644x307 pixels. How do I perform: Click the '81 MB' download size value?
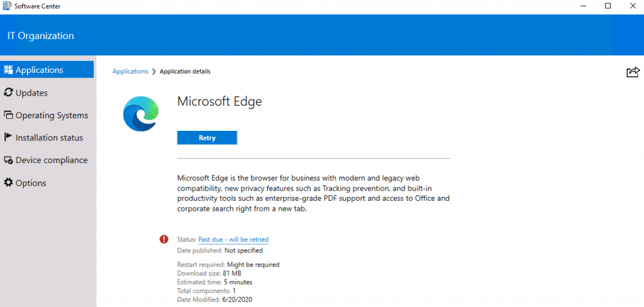click(x=232, y=273)
